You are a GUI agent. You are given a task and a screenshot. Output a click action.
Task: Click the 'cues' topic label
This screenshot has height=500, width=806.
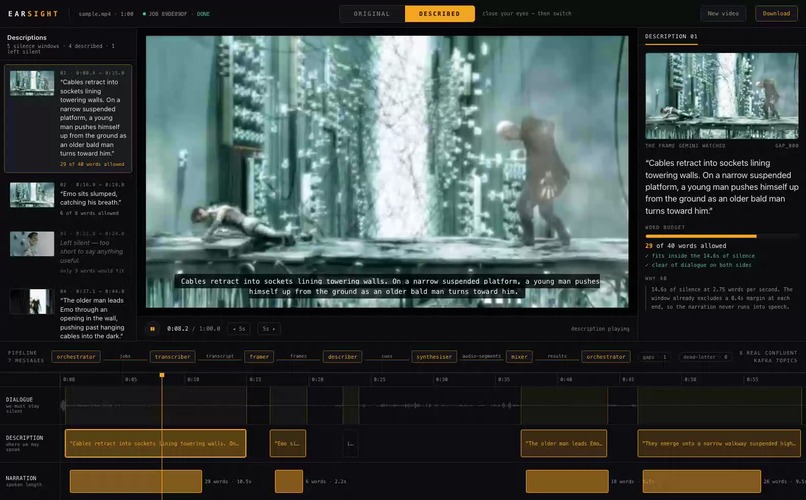tap(387, 356)
